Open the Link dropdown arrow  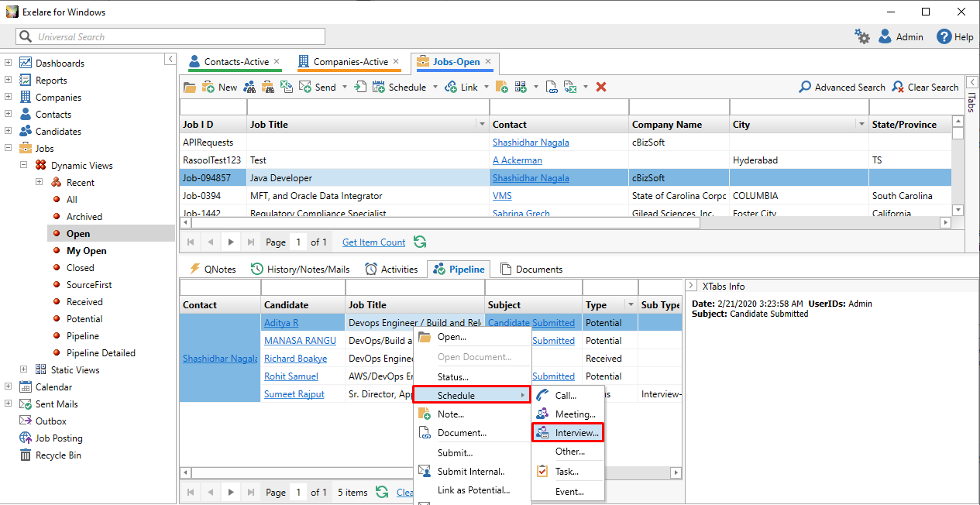pos(486,88)
